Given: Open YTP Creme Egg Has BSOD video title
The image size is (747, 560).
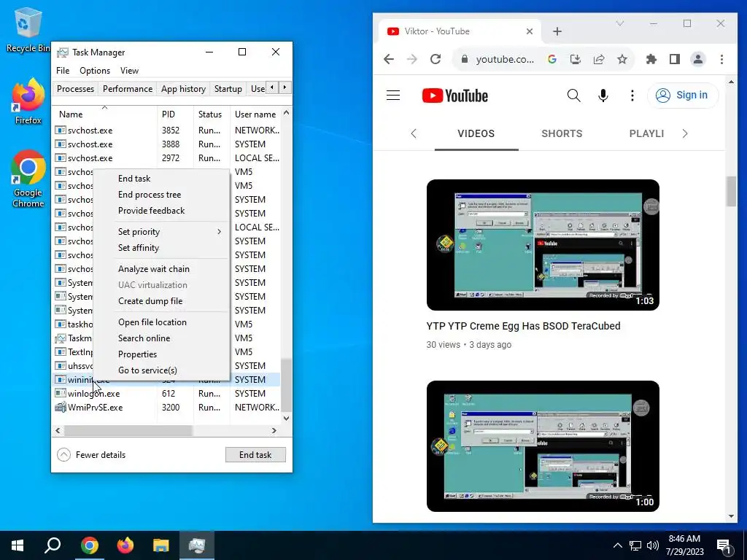Looking at the screenshot, I should coord(523,326).
